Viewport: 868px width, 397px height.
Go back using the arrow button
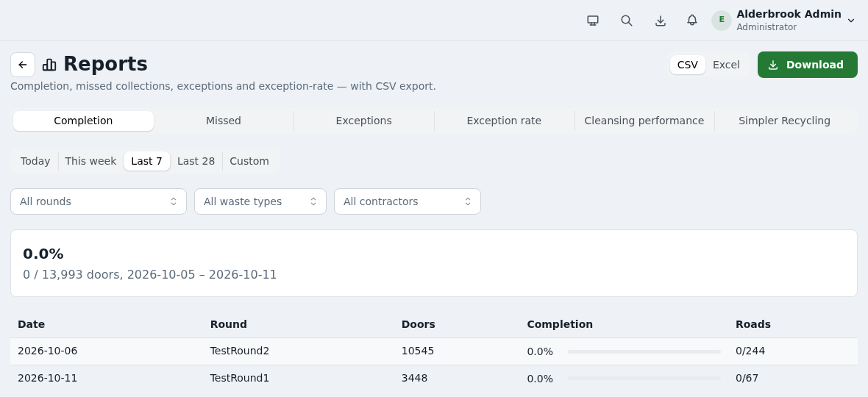(x=23, y=65)
